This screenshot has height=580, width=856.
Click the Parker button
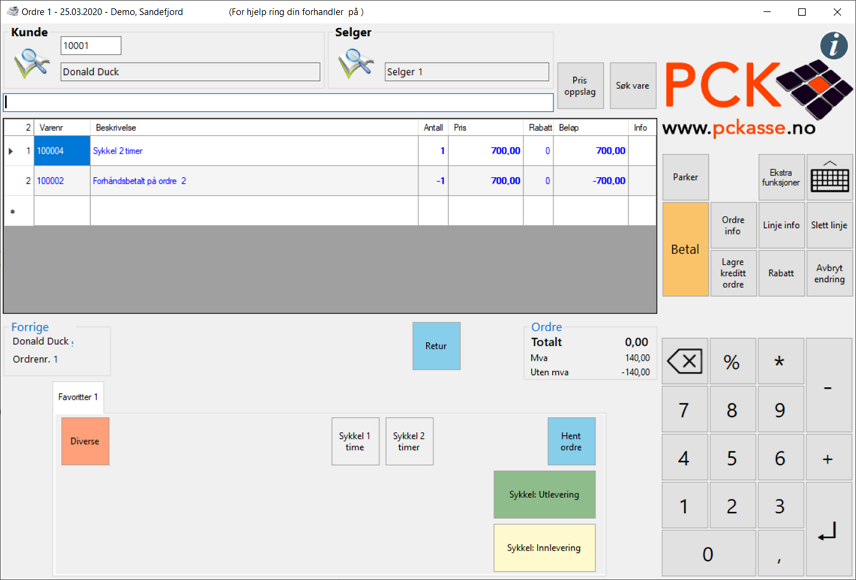(x=685, y=177)
